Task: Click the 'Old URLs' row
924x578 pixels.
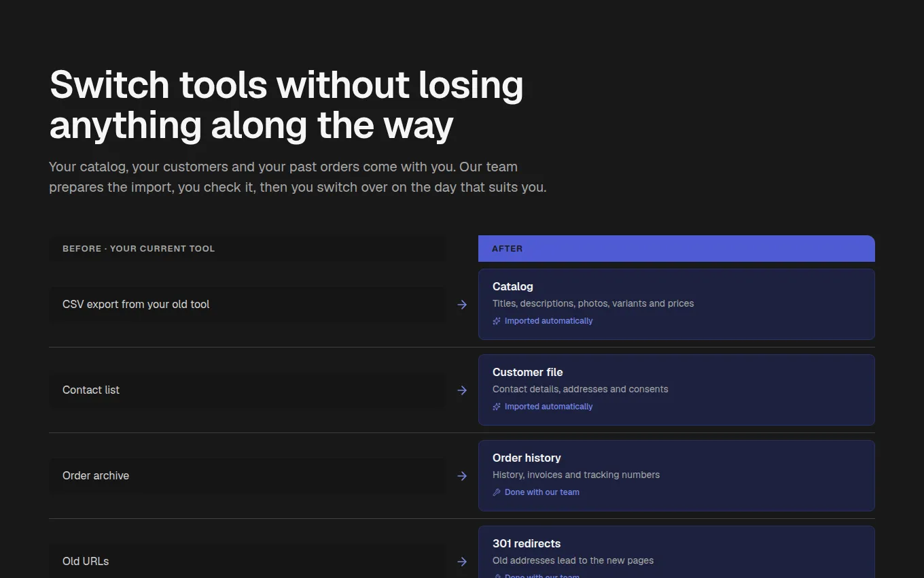Action: (x=247, y=562)
